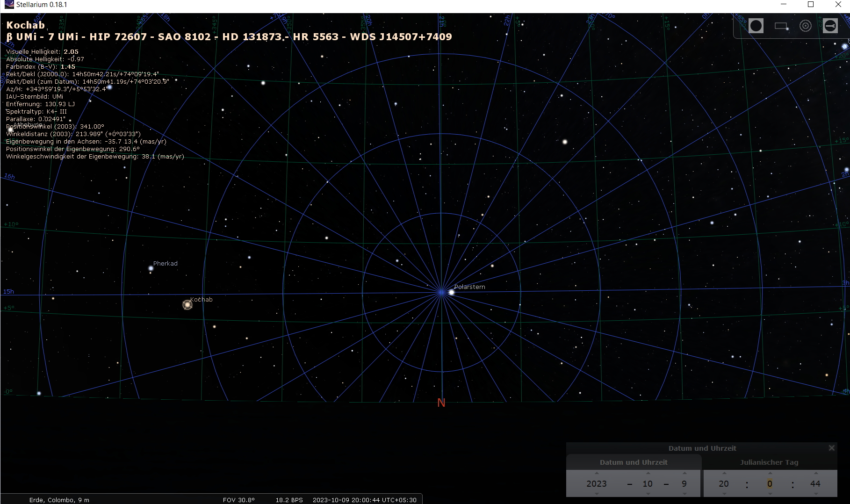
Task: Decrease the year 2023 with down arrow
Action: pos(597,494)
